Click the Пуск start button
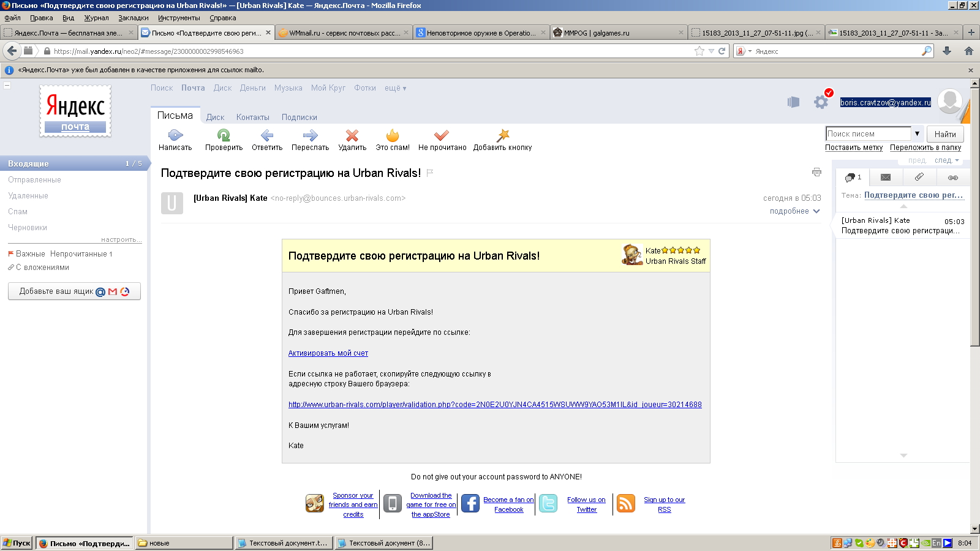This screenshot has height=551, width=980. tap(17, 543)
